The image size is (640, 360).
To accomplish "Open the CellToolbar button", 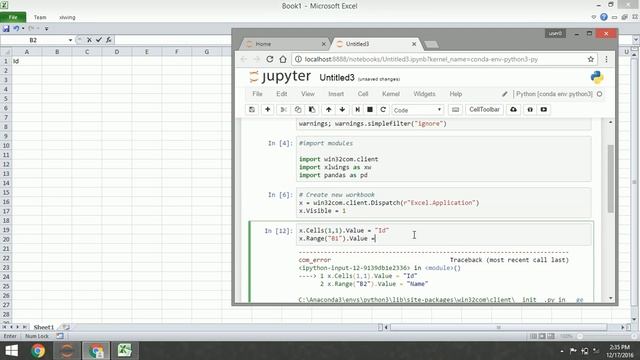I will pos(484,110).
